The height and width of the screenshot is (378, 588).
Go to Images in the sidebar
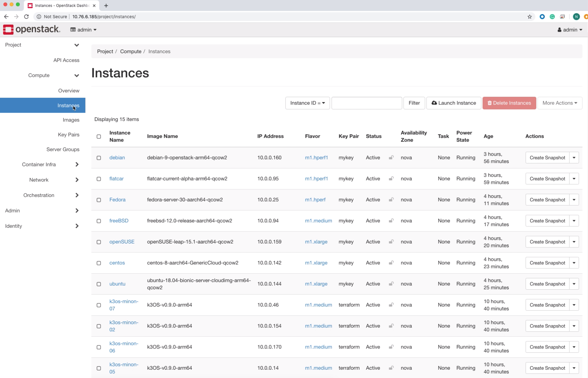71,120
